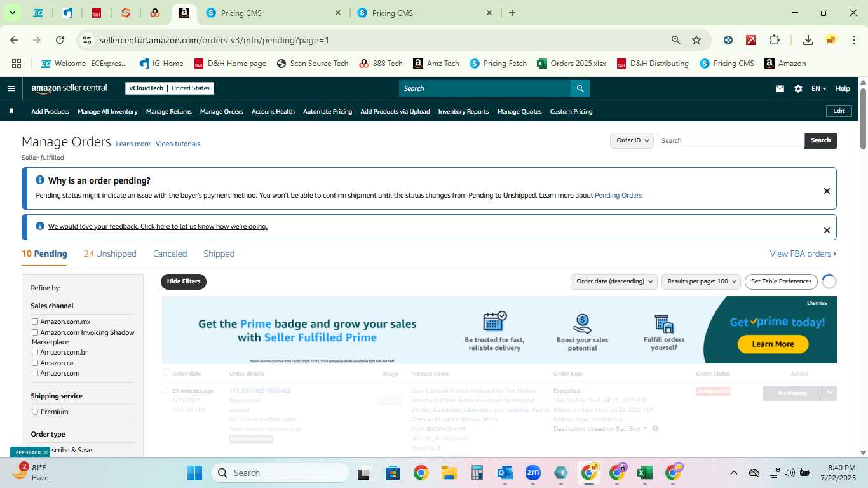This screenshot has height=488, width=868.
Task: Check the Amazon.com.mx sales channel
Action: [35, 322]
